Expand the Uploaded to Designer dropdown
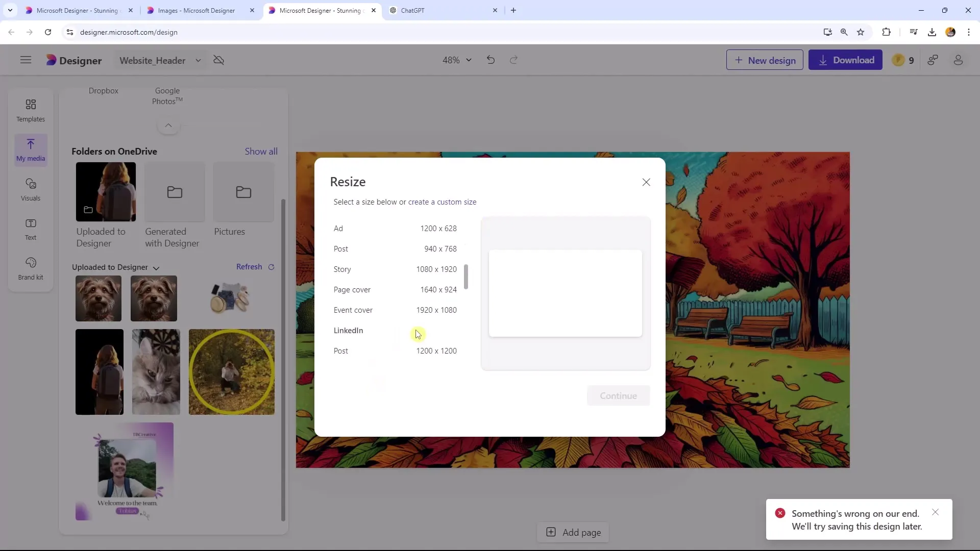Image resolution: width=980 pixels, height=551 pixels. click(156, 268)
